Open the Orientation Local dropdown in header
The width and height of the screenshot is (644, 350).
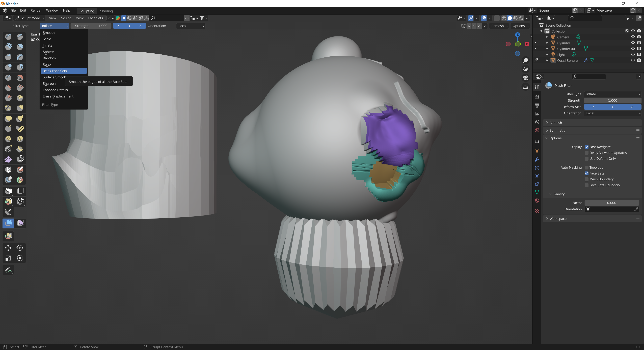[191, 26]
